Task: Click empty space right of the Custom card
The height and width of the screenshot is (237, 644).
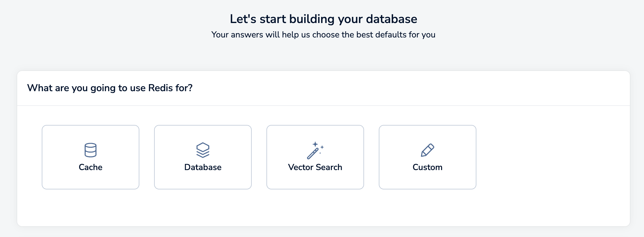Action: pos(553,157)
